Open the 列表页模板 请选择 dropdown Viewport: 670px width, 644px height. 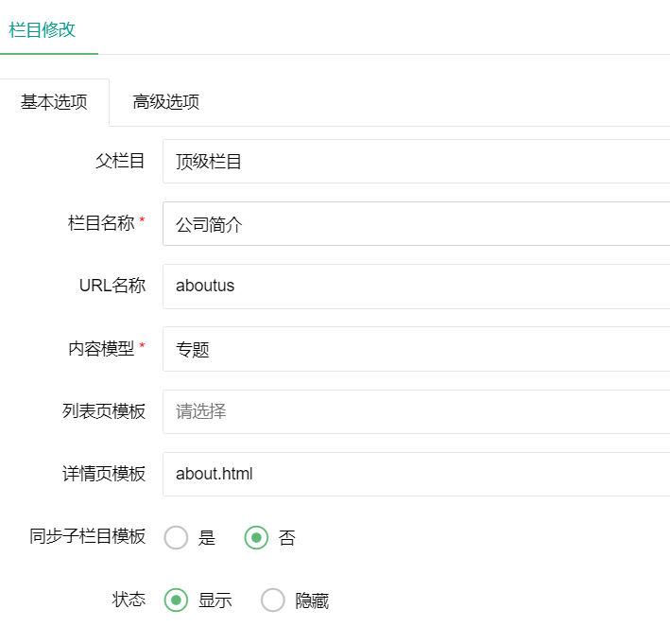(x=416, y=411)
